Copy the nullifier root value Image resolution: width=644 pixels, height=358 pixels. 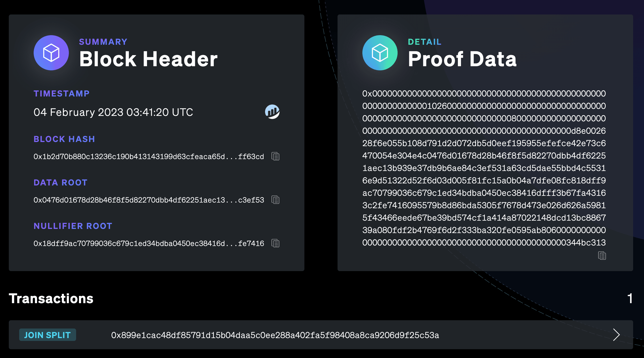click(275, 243)
